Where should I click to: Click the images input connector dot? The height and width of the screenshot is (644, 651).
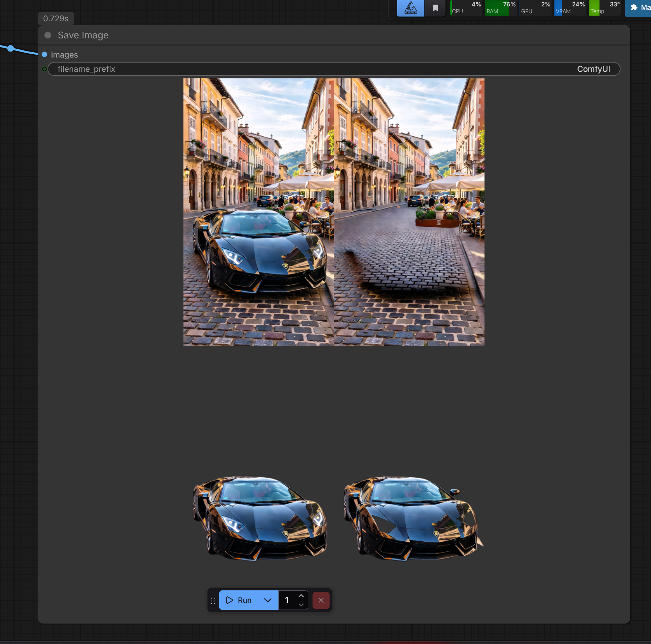[44, 54]
